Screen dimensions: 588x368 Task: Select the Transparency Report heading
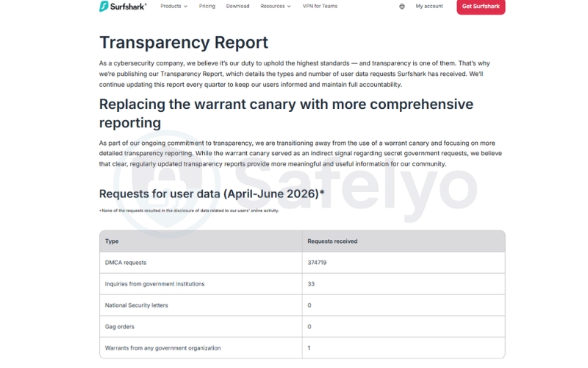(x=184, y=42)
